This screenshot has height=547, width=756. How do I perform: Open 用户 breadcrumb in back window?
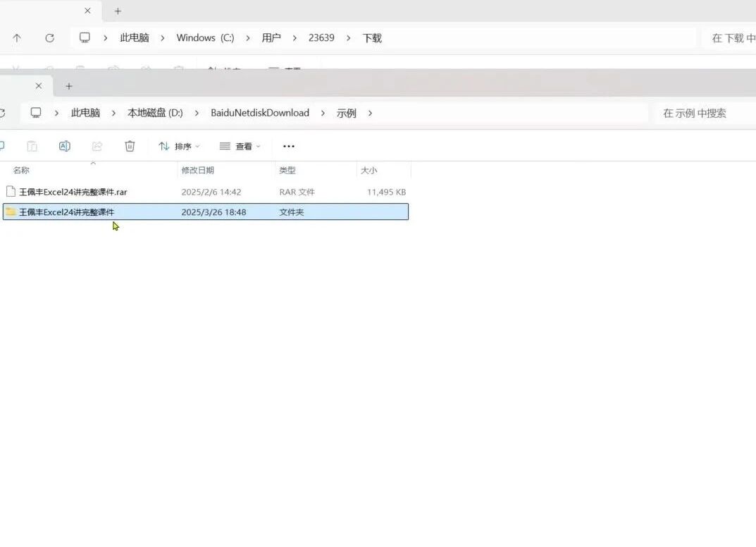click(271, 37)
